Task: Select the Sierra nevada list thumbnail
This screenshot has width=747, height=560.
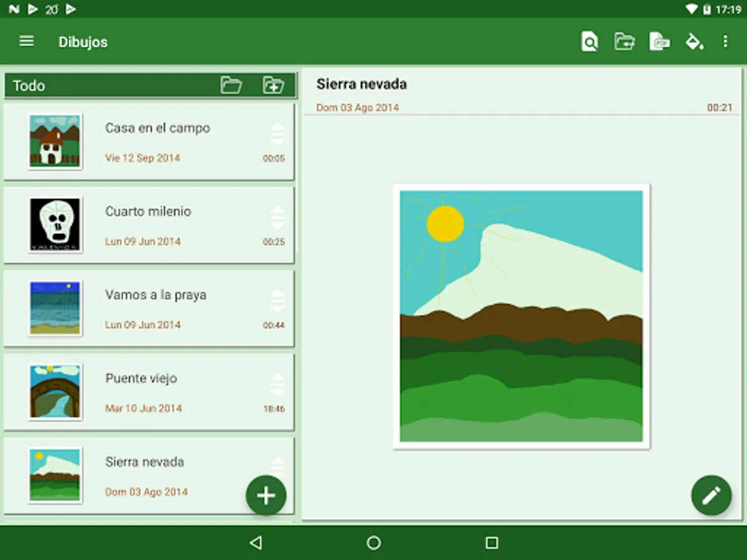Action: (55, 475)
